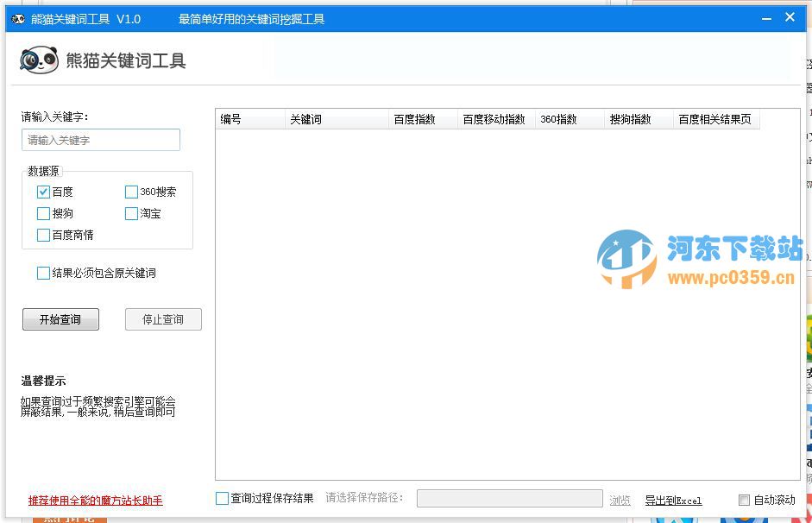The width and height of the screenshot is (812, 523).
Task: Check the 搜狗 data source option
Action: click(x=44, y=213)
